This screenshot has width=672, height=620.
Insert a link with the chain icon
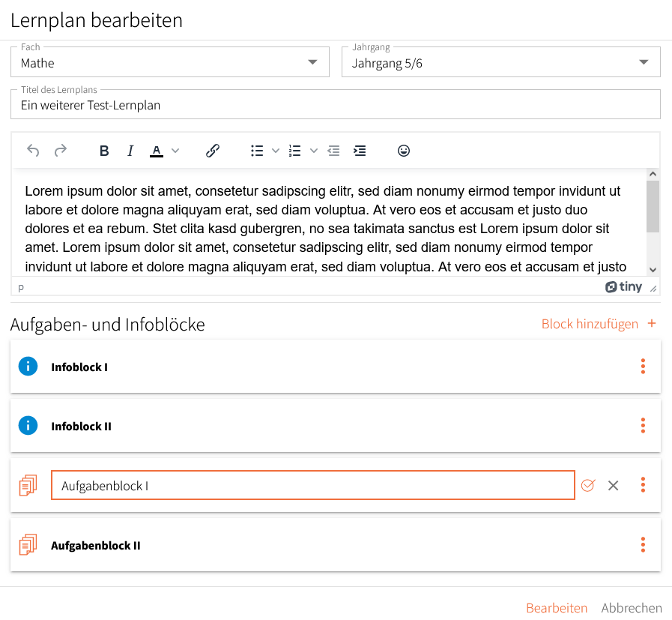213,151
